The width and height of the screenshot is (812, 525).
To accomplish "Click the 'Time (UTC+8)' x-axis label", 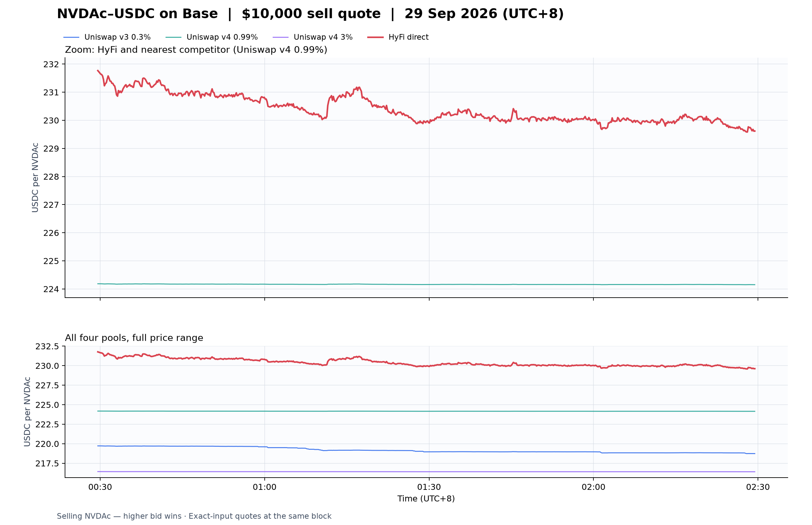I will 426,499.
